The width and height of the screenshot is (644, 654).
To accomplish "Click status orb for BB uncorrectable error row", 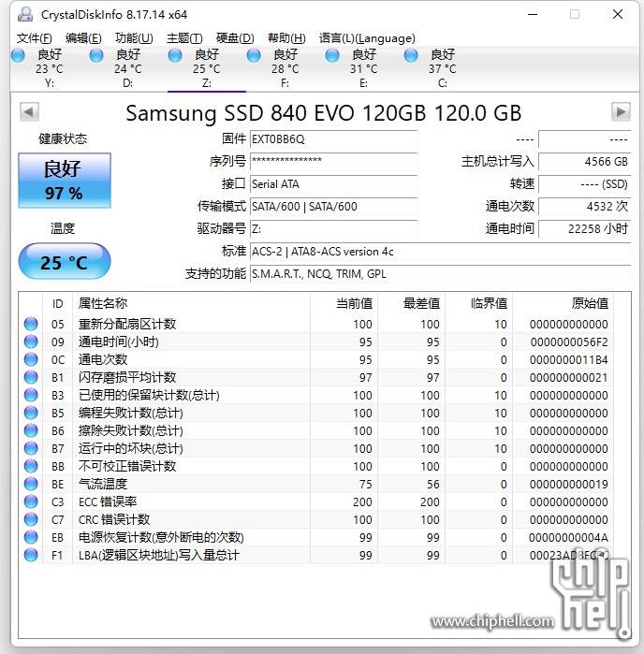I will coord(31,466).
